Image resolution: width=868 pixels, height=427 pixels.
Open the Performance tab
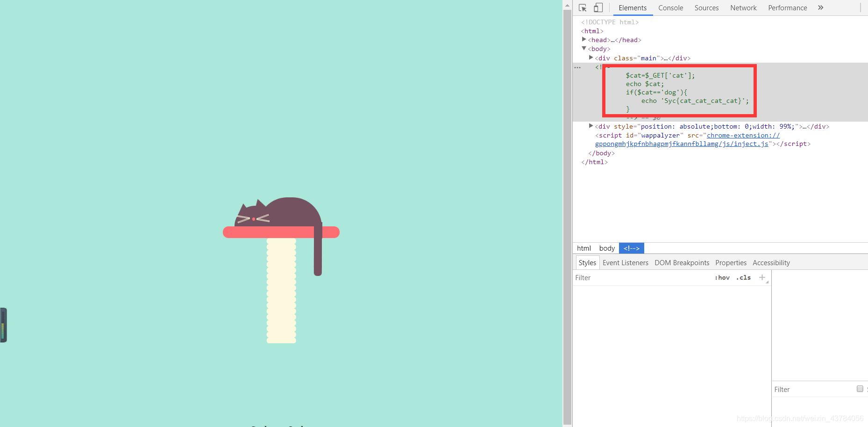tap(787, 8)
